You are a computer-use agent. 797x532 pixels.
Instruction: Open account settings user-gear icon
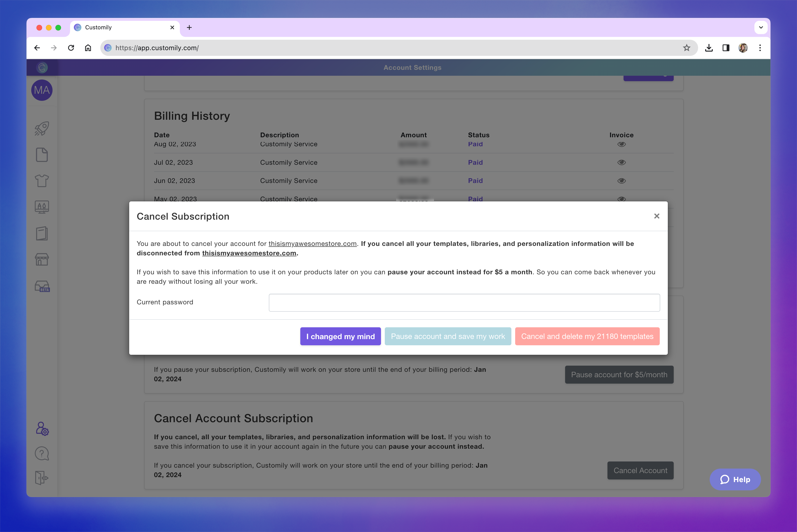(x=42, y=429)
